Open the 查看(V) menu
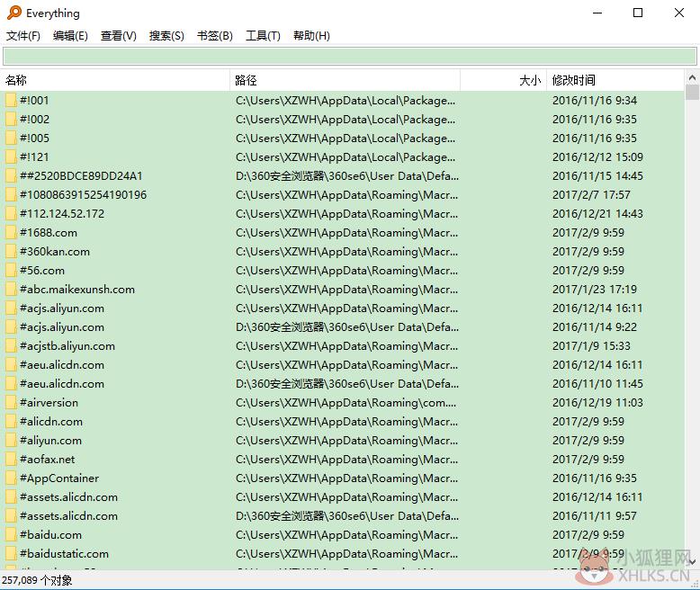This screenshot has width=700, height=590. point(118,36)
